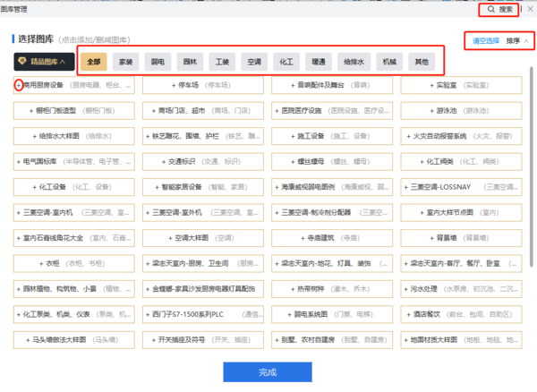Toggle the 实验室 library selection
Screen dimensions: 537x392
[x=461, y=86]
